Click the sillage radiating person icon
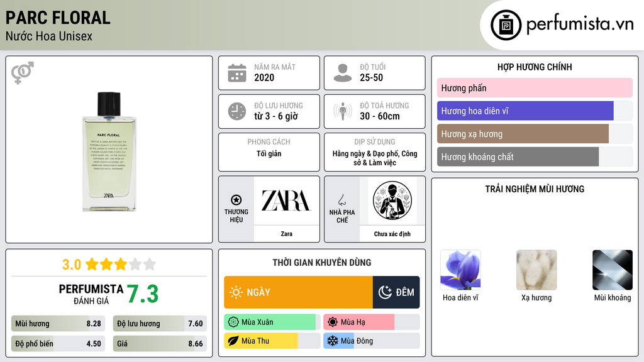This screenshot has height=362, width=644. pos(343,111)
